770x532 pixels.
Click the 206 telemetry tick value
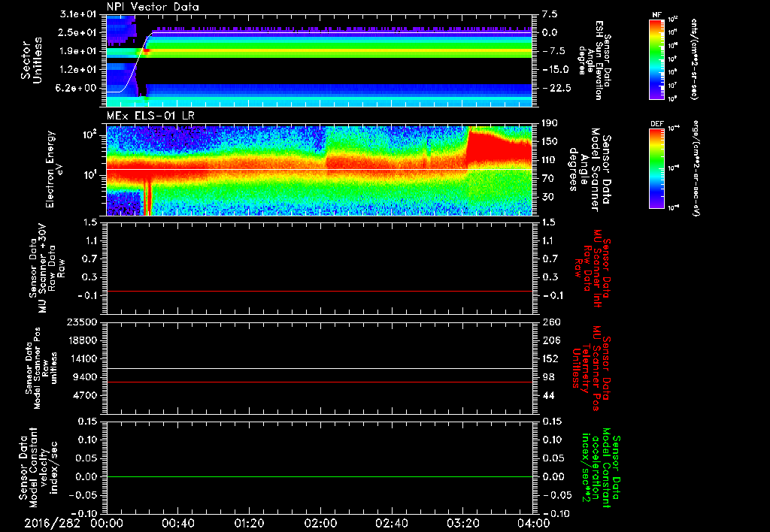(550, 340)
